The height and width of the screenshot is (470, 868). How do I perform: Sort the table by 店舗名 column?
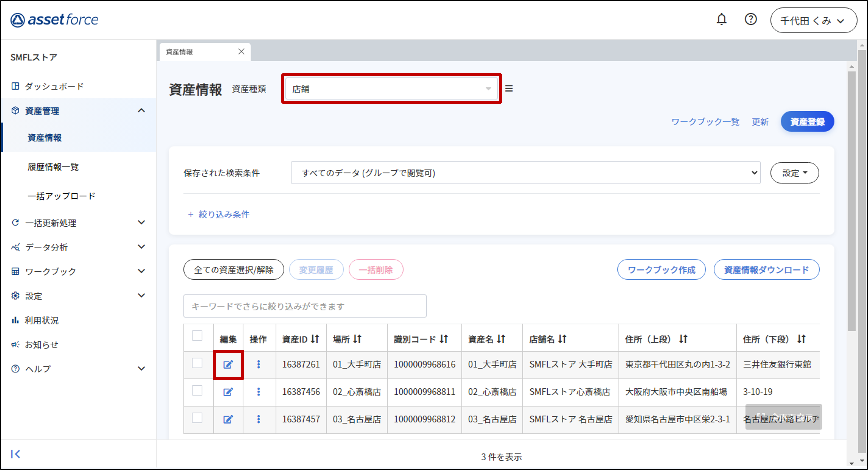[562, 339]
